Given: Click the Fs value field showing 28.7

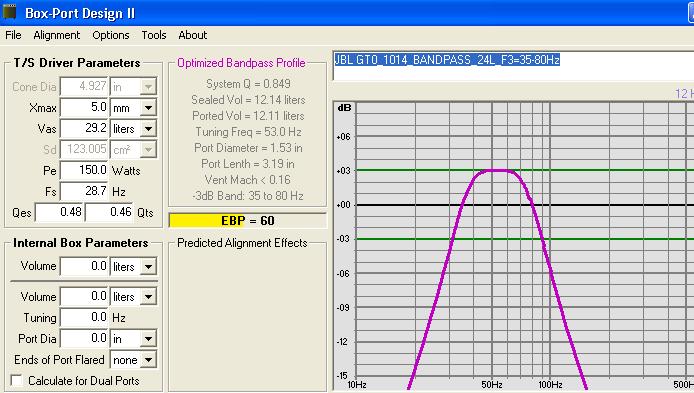Looking at the screenshot, I should (x=84, y=191).
